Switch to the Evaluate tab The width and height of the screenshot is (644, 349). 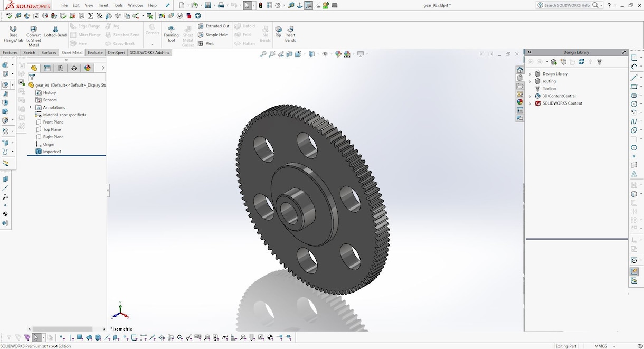pyautogui.click(x=95, y=52)
